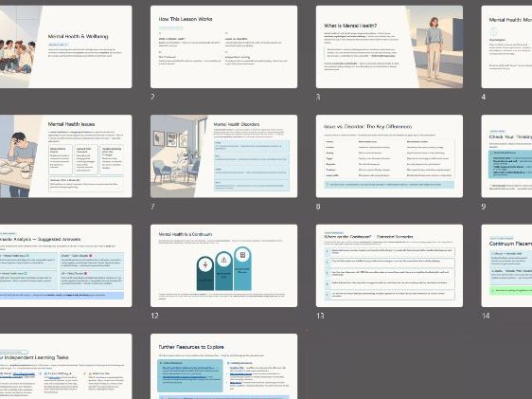
Task: Select the Independent Learning Tasks slide
Action: pyautogui.click(x=66, y=367)
